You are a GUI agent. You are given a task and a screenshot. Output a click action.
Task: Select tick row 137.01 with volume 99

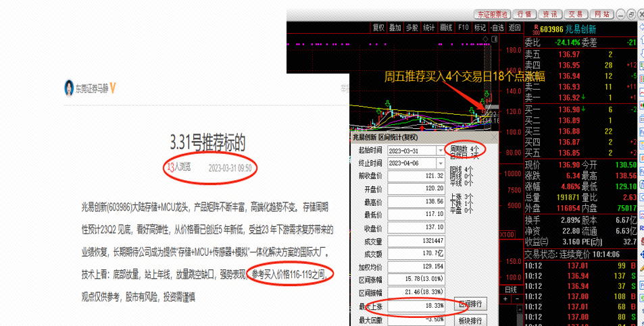click(x=580, y=266)
